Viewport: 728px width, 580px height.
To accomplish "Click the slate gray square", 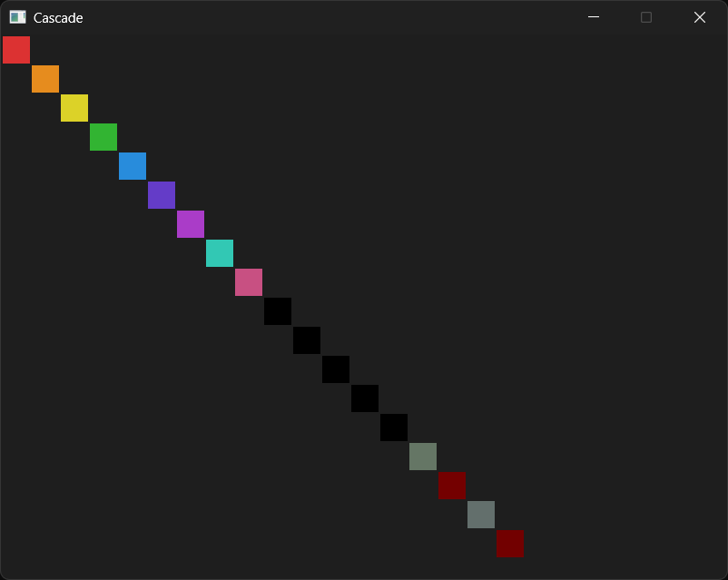I will click(x=481, y=515).
